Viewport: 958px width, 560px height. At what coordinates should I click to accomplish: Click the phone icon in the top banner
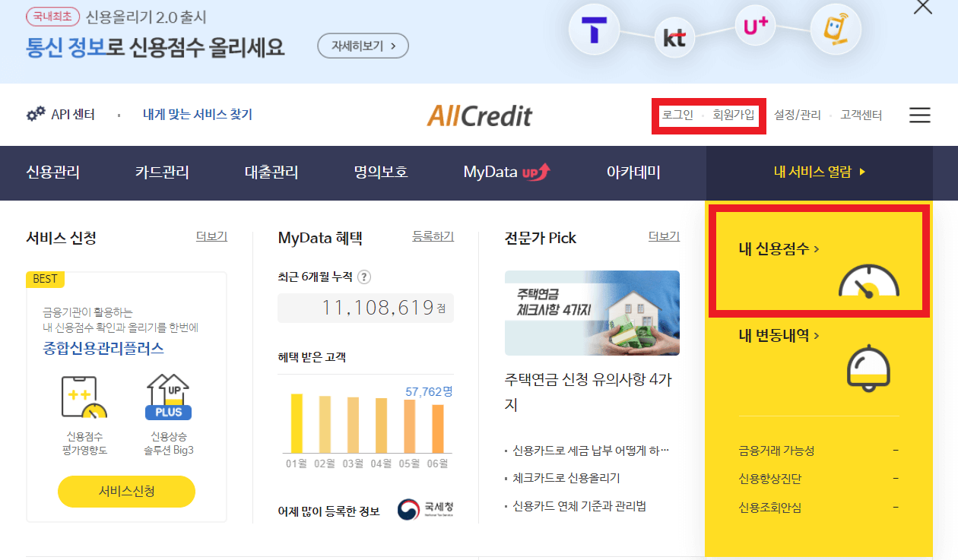[835, 29]
